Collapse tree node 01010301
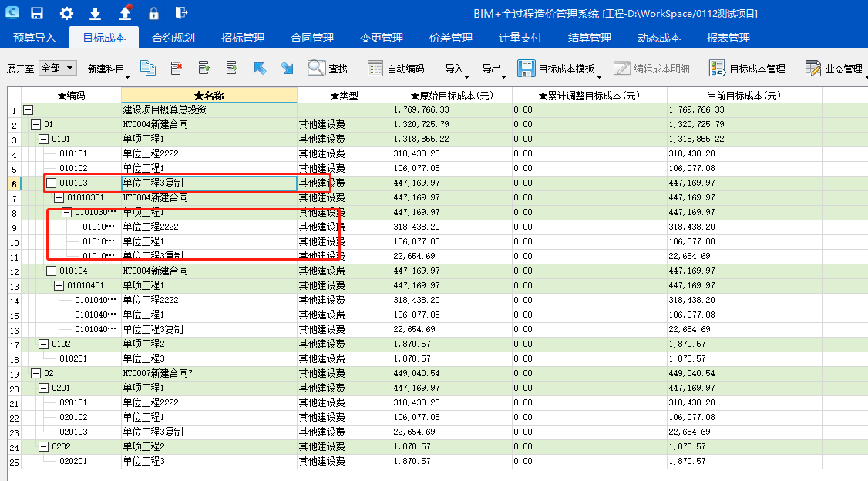 pos(59,197)
